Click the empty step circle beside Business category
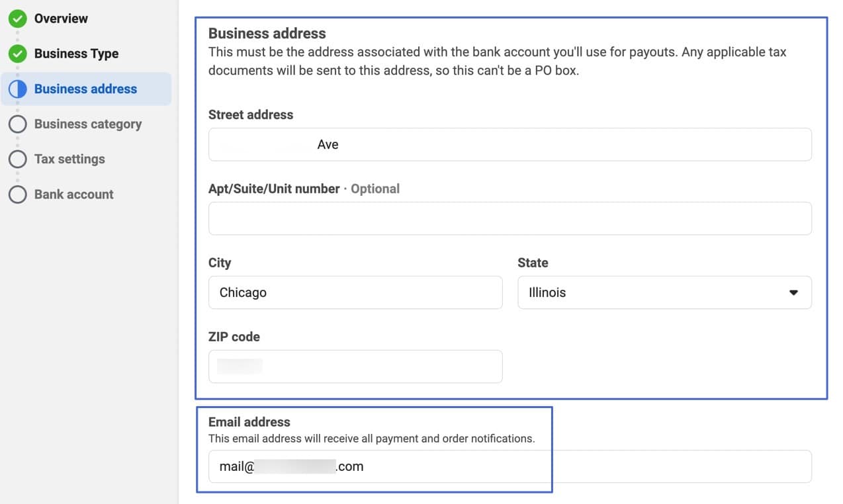843x504 pixels. 18,124
